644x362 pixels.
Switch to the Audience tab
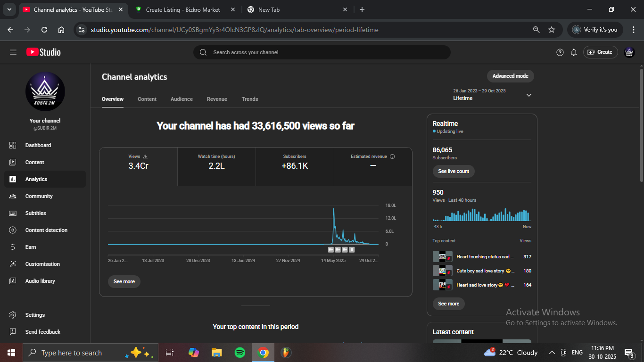coord(182,99)
